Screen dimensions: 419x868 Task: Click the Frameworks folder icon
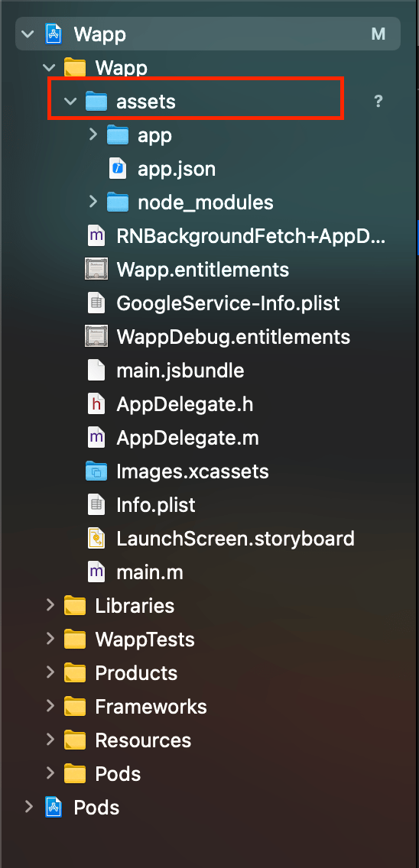pos(75,707)
